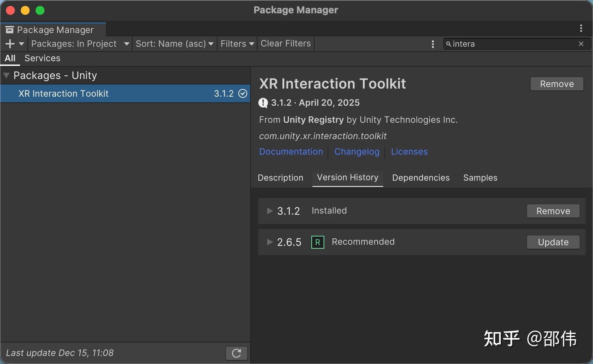Screen dimensions: 593x364
Task: Click the refresh package list icon
Action: [236, 353]
